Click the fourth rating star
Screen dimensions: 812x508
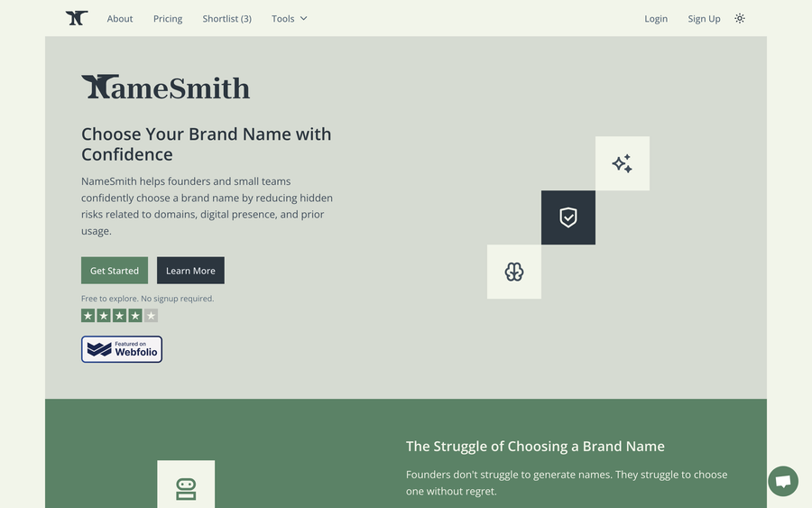point(135,316)
